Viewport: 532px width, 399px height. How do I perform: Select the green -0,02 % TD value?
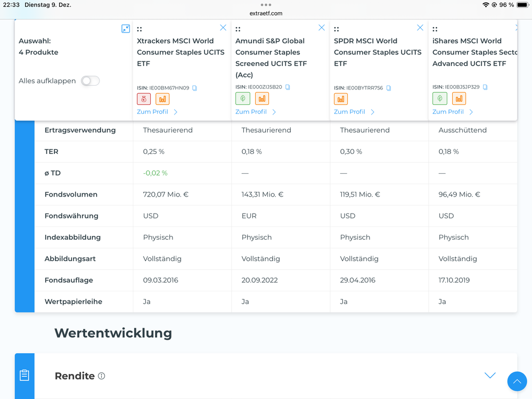pos(155,173)
